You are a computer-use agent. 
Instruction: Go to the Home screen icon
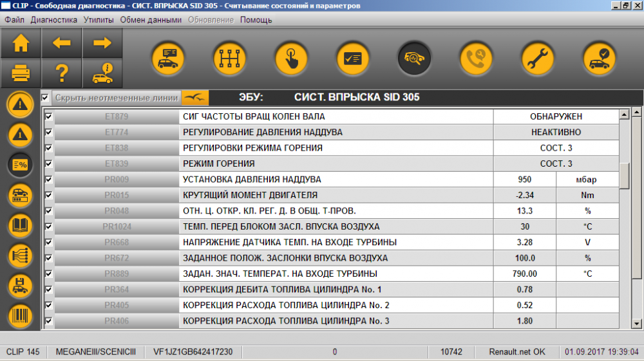click(21, 43)
